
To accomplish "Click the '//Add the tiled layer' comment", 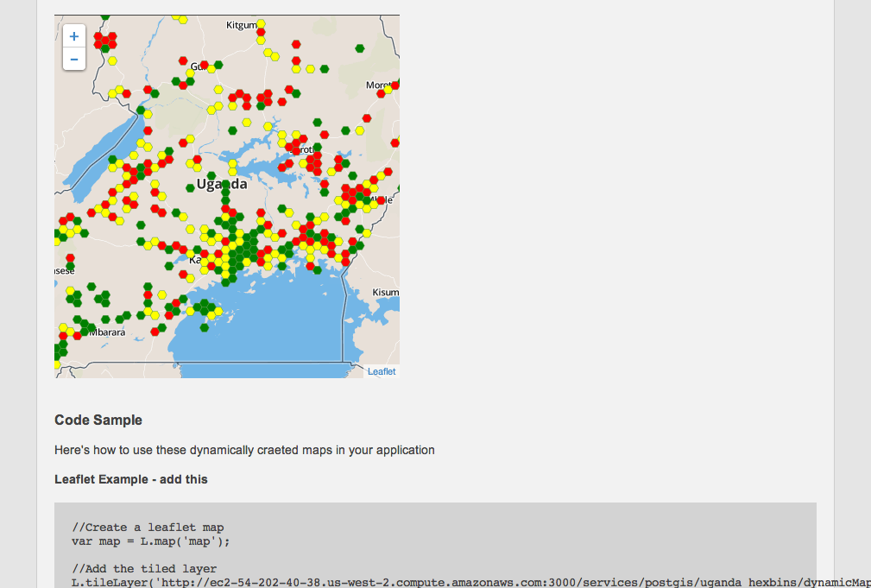I will [144, 568].
